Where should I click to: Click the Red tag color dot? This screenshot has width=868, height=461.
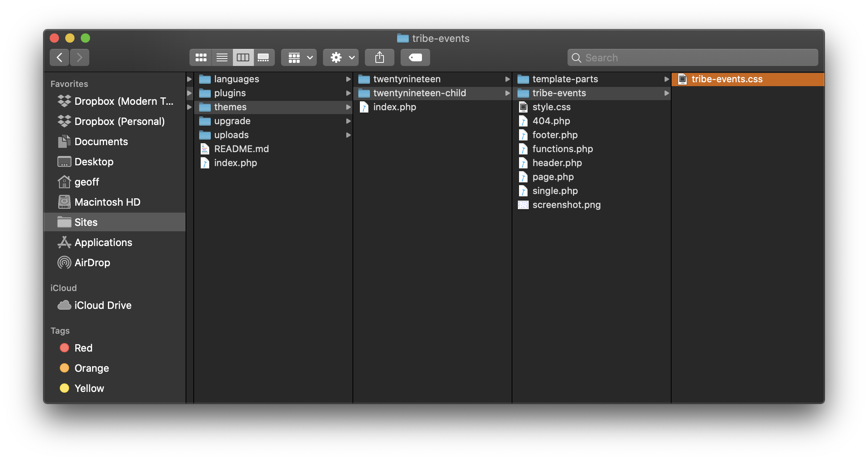64,348
